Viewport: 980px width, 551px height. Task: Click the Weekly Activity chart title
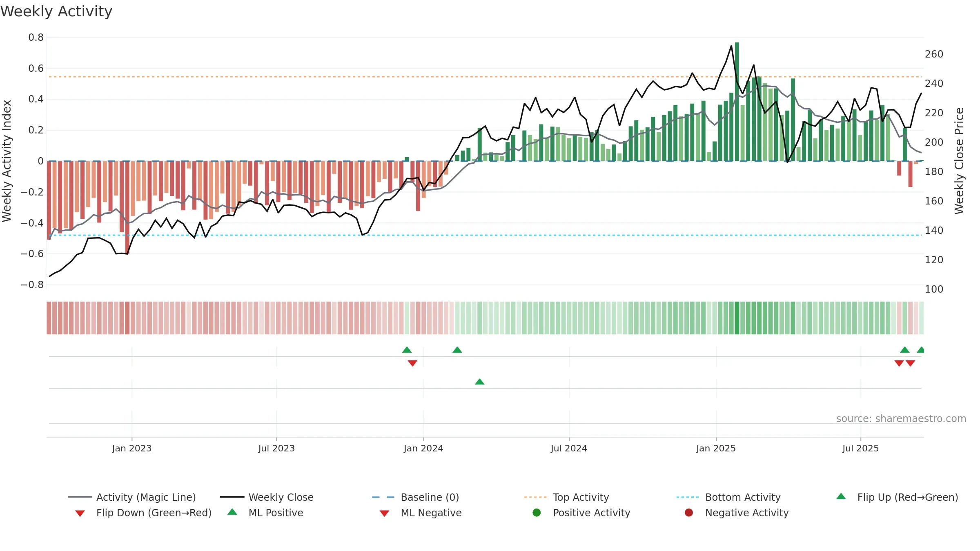56,11
